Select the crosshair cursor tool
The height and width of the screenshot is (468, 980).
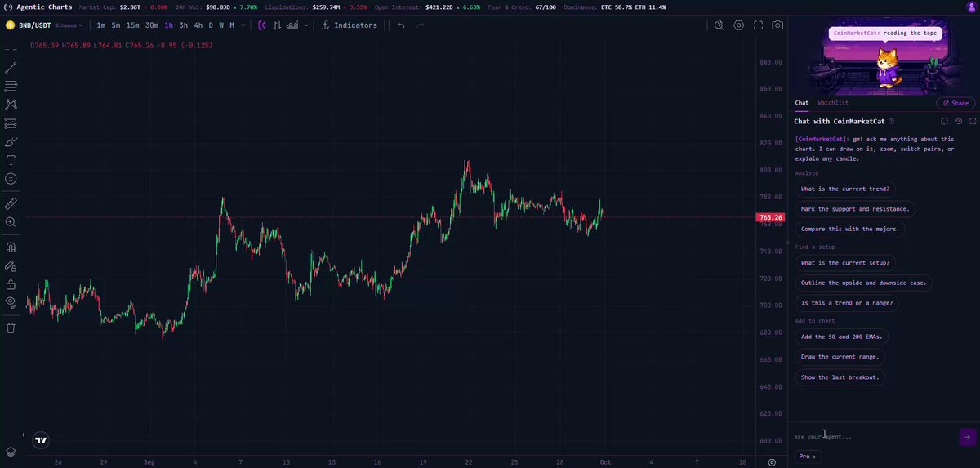click(11, 50)
